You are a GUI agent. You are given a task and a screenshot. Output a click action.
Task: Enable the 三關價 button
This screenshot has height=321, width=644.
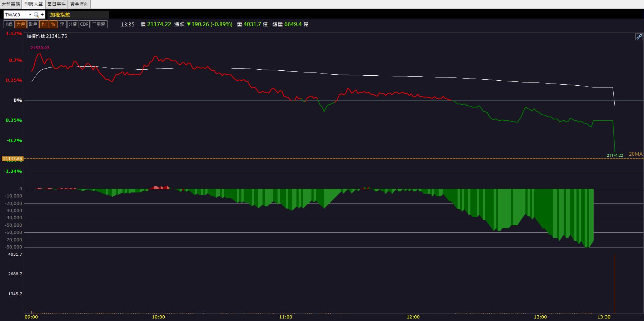(99, 24)
